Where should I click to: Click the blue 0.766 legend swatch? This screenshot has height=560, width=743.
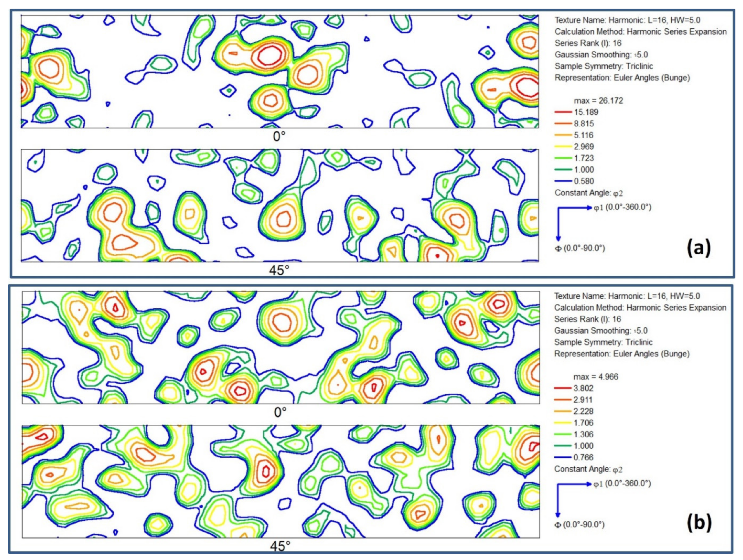pos(563,457)
